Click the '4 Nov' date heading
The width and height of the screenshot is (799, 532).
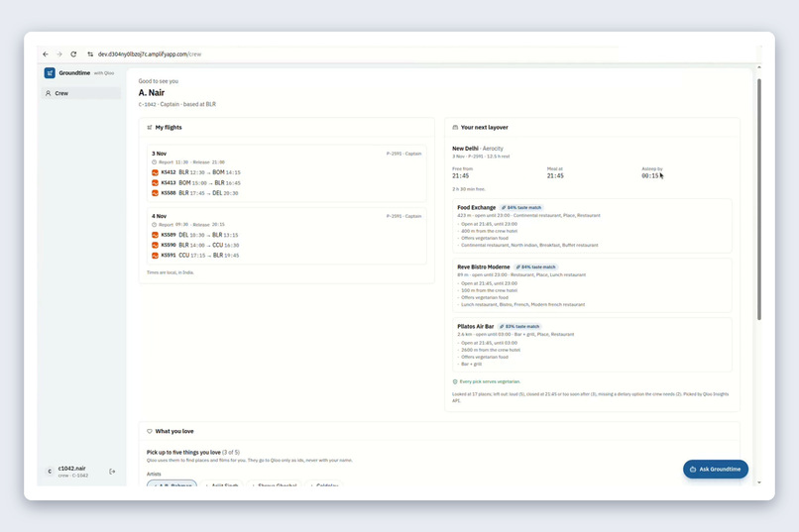(159, 216)
